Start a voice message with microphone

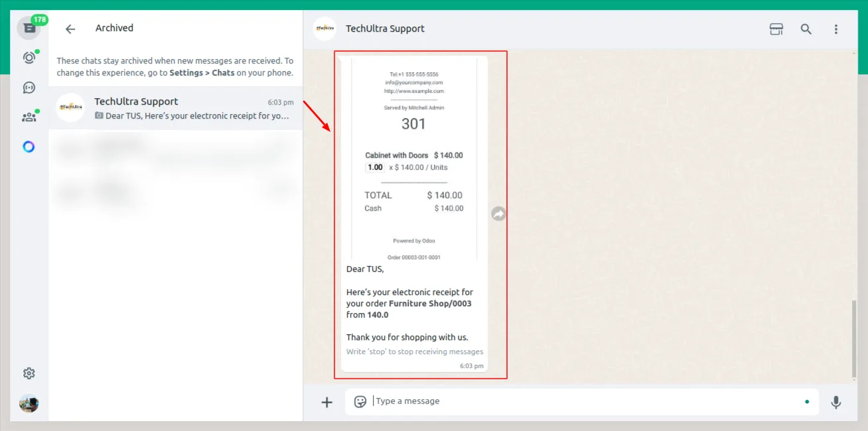836,402
